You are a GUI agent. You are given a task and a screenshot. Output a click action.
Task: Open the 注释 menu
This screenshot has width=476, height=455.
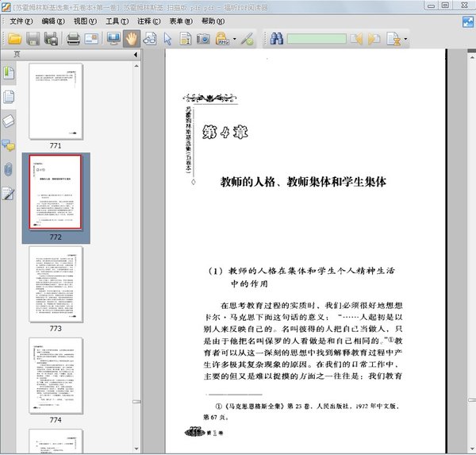(146, 21)
